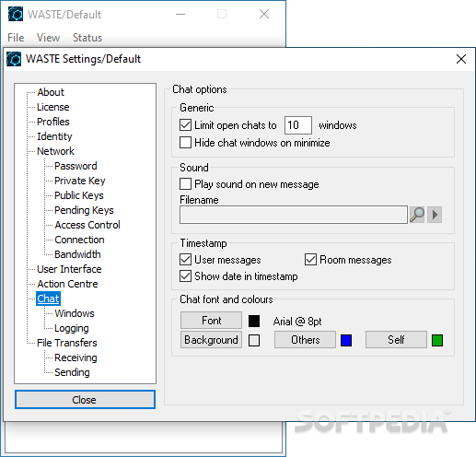Click the play sound preview arrow button
This screenshot has height=457, width=476.
click(x=435, y=215)
